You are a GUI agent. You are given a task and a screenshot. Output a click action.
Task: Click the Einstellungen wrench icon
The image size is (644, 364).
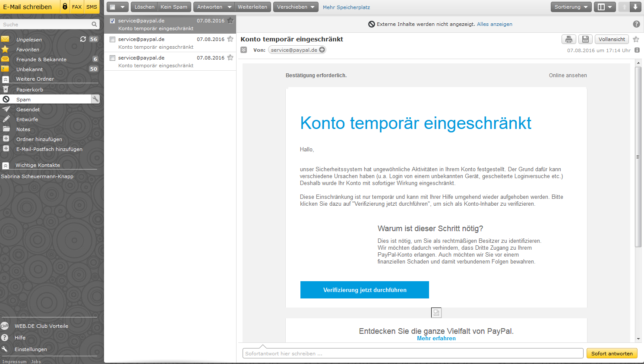tap(5, 349)
